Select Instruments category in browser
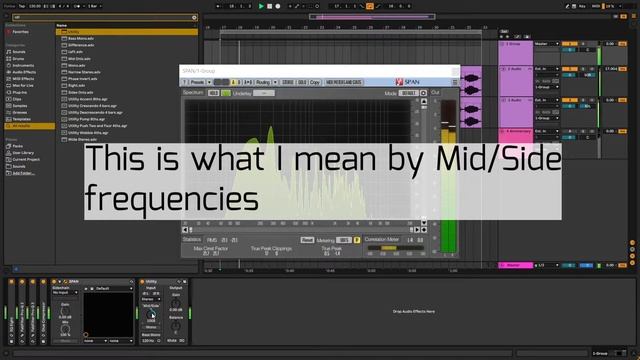Screen dimensions: 640x360 click(23, 65)
